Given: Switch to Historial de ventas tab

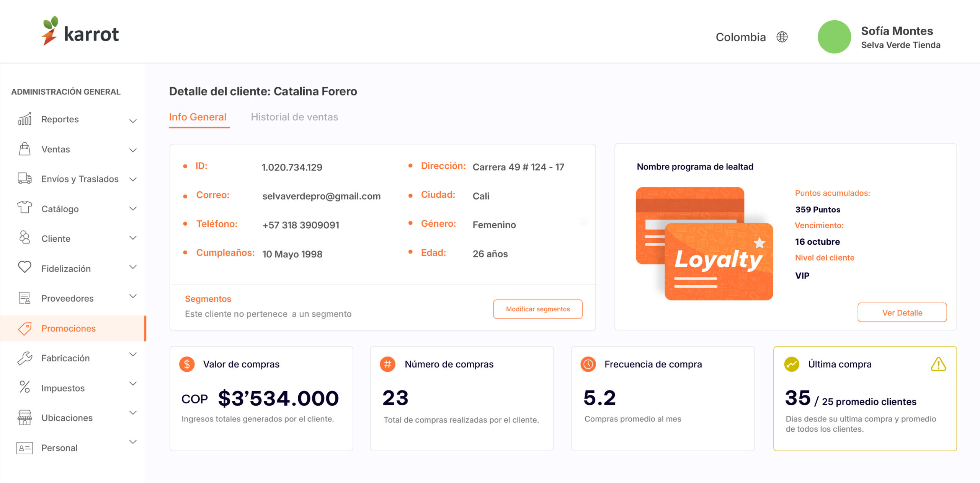Looking at the screenshot, I should 294,117.
